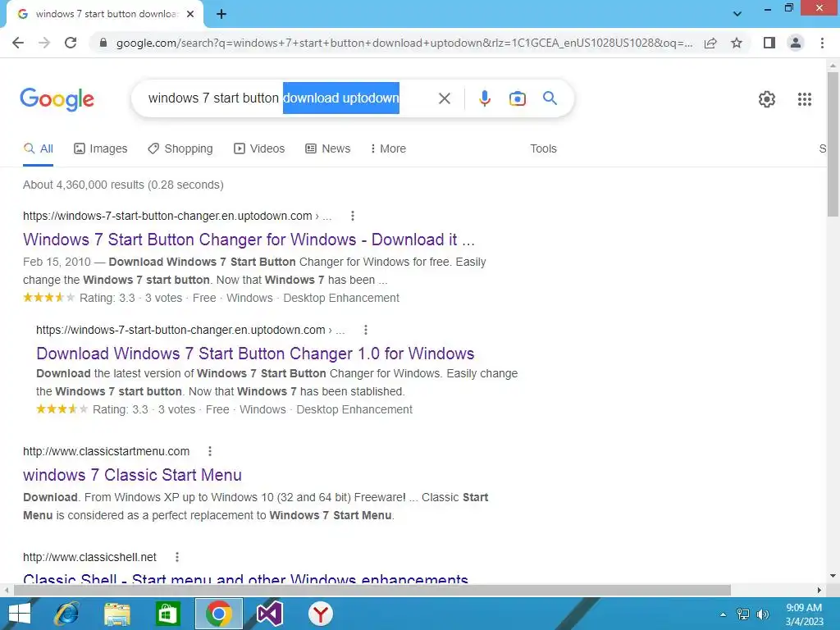View site information padlock icon
Screen dimensions: 840x630
(x=103, y=43)
